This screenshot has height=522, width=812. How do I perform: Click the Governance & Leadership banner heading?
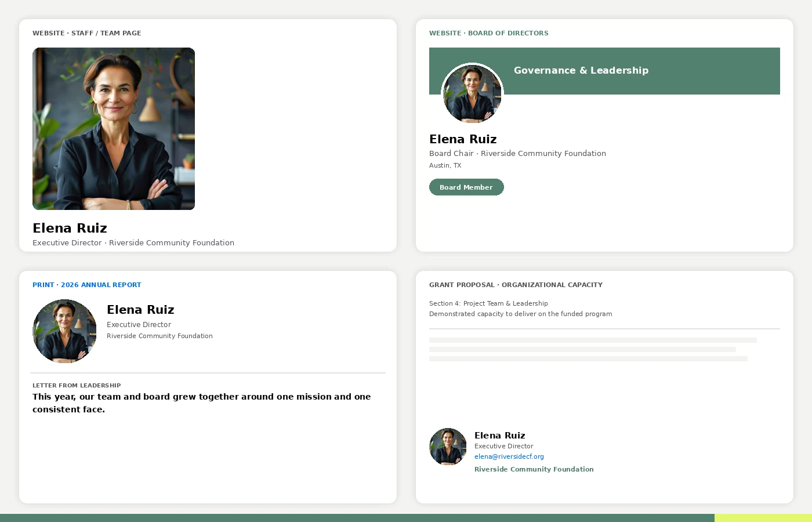581,70
